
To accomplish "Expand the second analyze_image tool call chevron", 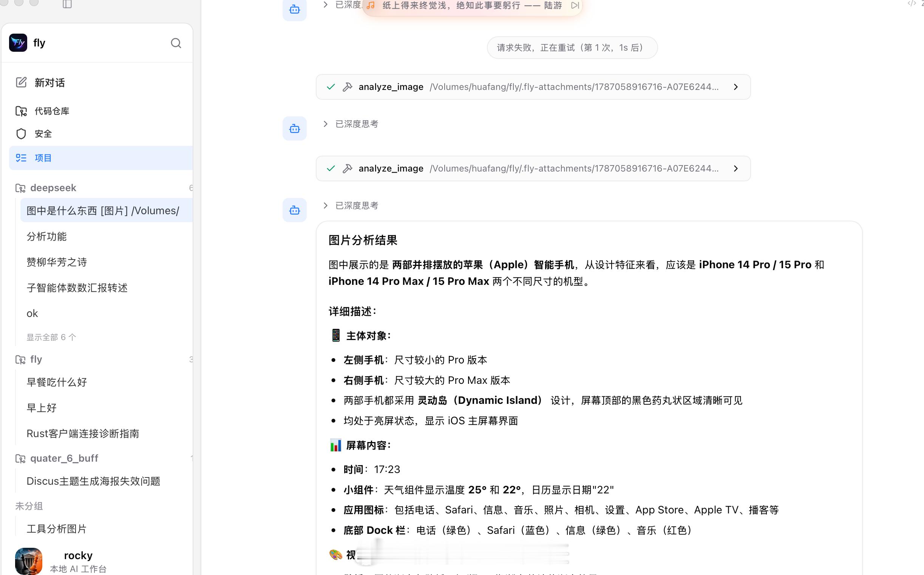I will coord(736,168).
